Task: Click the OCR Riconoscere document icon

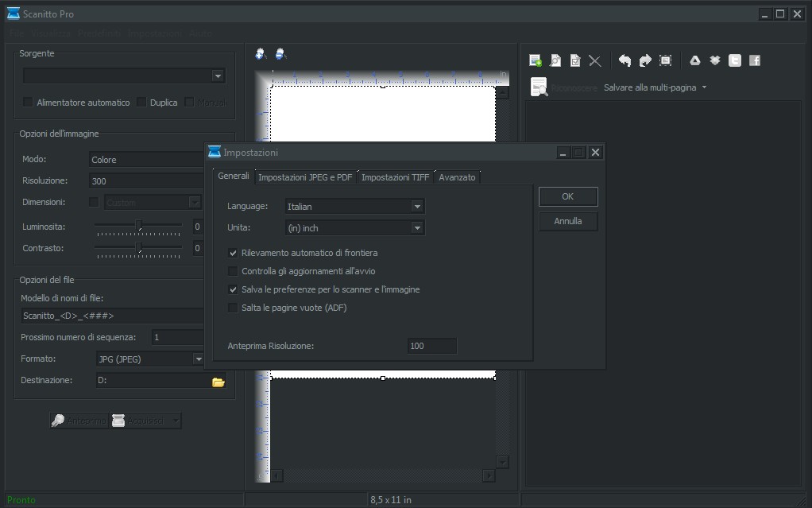Action: tap(539, 87)
